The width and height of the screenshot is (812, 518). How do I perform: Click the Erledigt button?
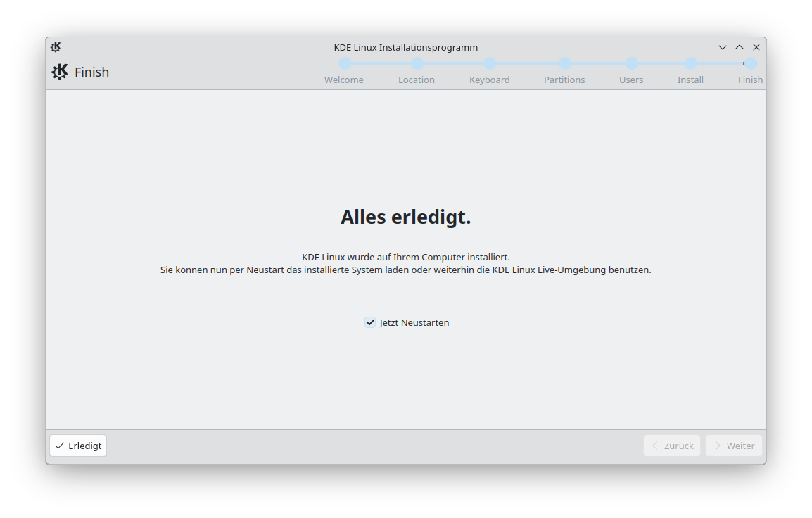click(78, 446)
